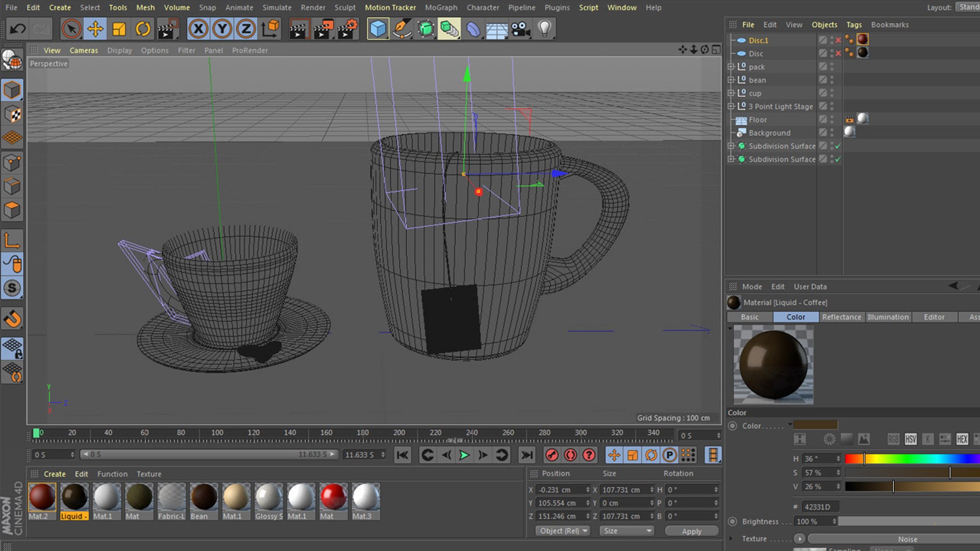Click the Noise texture button

point(908,539)
